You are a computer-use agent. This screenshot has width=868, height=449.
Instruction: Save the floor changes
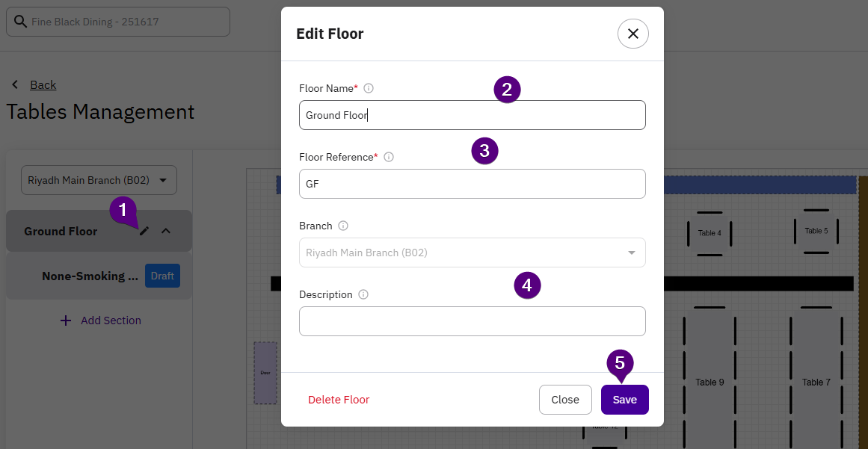(624, 400)
